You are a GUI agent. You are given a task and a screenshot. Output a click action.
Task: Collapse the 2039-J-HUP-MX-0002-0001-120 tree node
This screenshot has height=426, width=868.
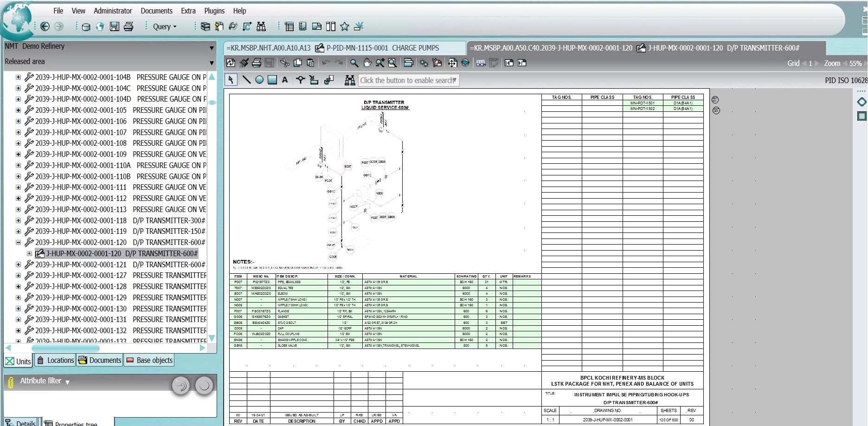pyautogui.click(x=18, y=242)
